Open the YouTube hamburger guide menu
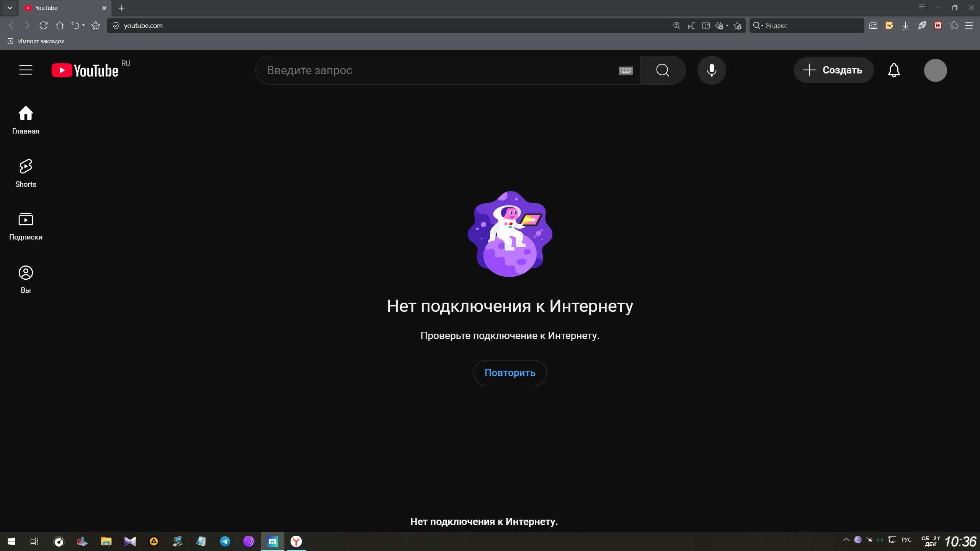Viewport: 980px width, 551px height. coord(26,70)
